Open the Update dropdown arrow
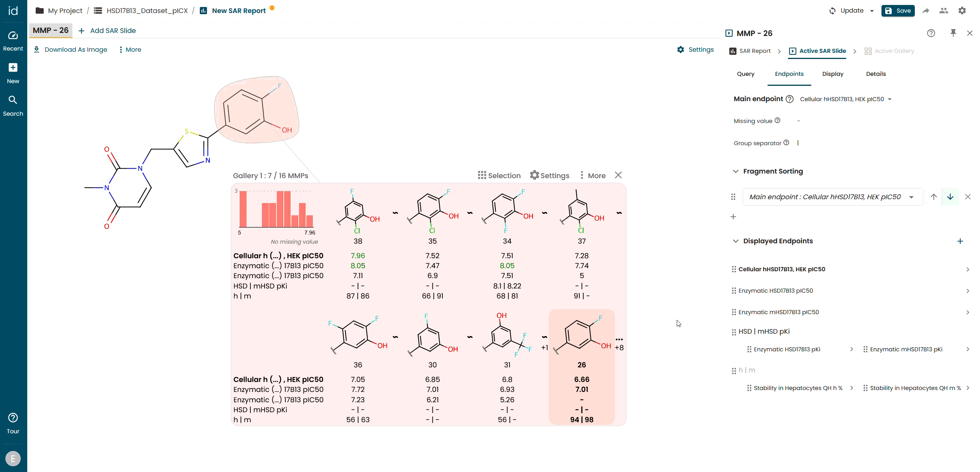This screenshot has width=980, height=472. (x=872, y=11)
